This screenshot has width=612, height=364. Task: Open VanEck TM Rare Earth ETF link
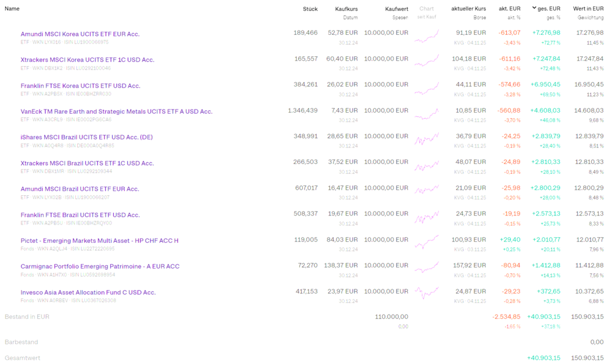(116, 111)
